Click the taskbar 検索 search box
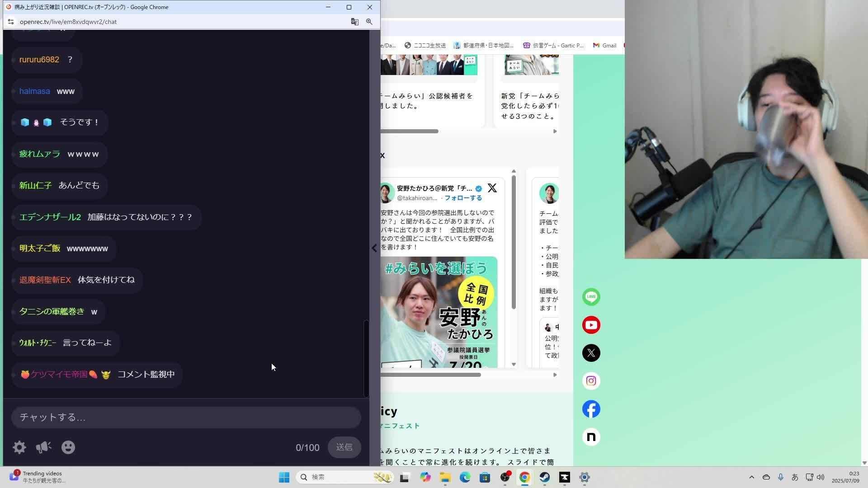The height and width of the screenshot is (488, 868). [x=345, y=477]
